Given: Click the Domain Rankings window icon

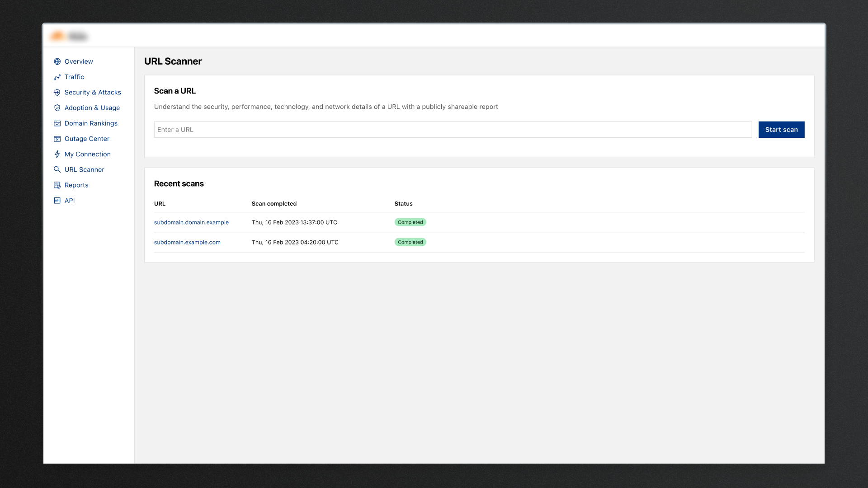Looking at the screenshot, I should click(57, 123).
